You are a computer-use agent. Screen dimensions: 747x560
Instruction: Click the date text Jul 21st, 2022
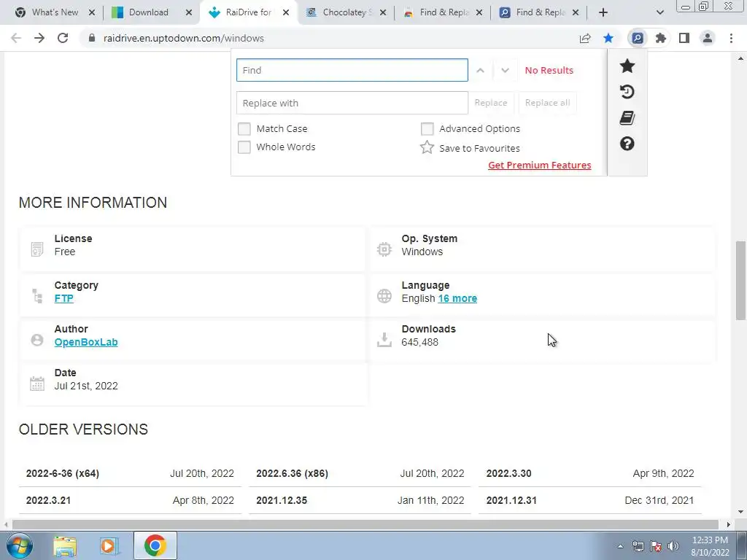click(86, 386)
